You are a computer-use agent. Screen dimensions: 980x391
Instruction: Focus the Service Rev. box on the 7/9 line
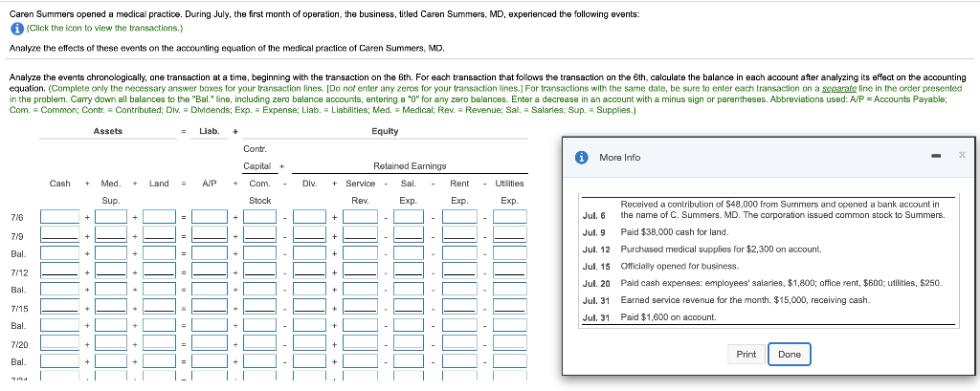(x=360, y=235)
